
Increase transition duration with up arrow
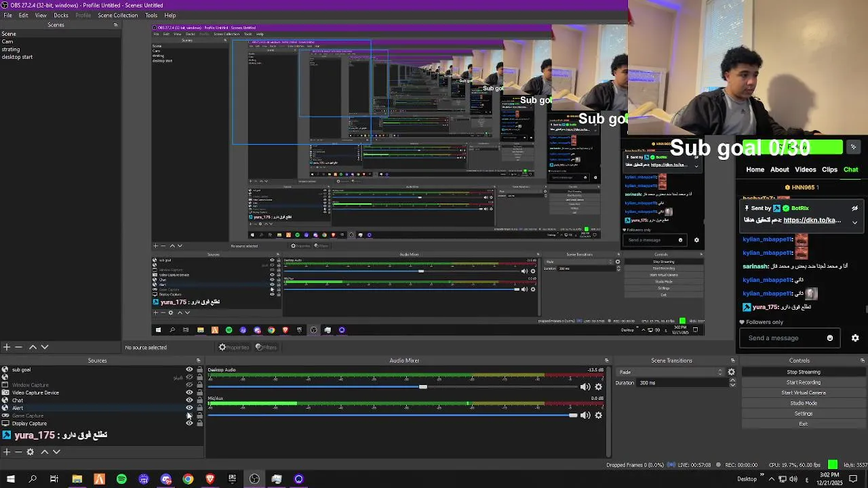(x=732, y=380)
